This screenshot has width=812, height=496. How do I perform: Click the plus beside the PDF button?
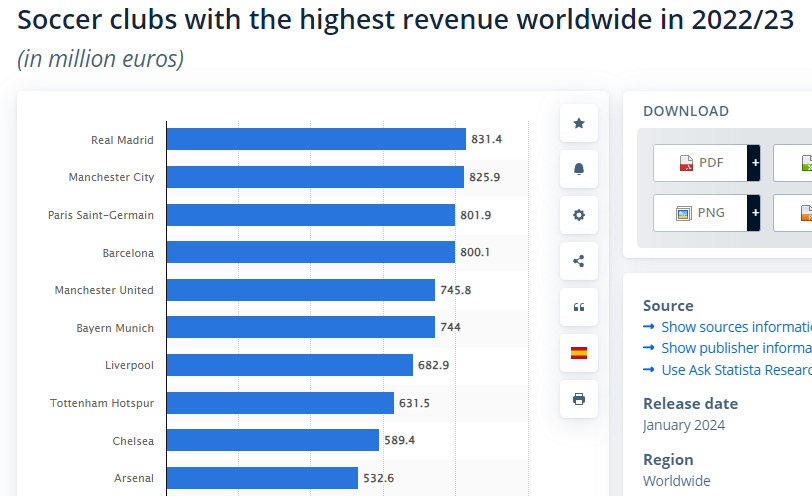(754, 163)
